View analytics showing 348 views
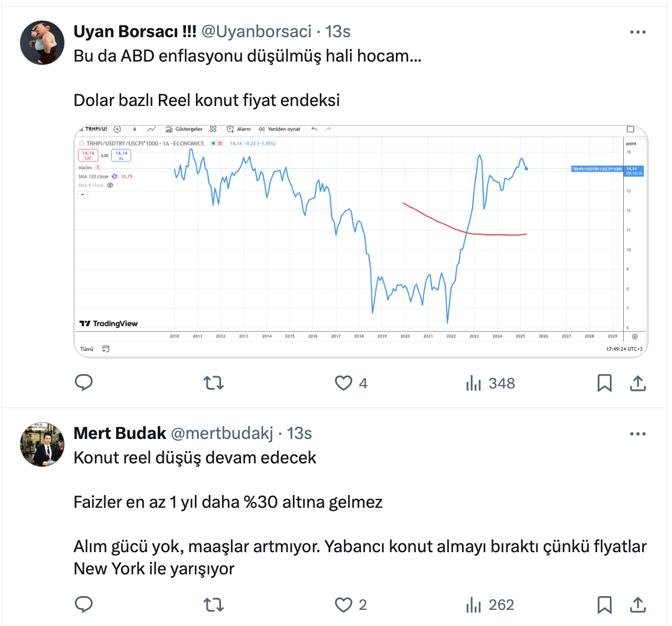 click(x=474, y=383)
